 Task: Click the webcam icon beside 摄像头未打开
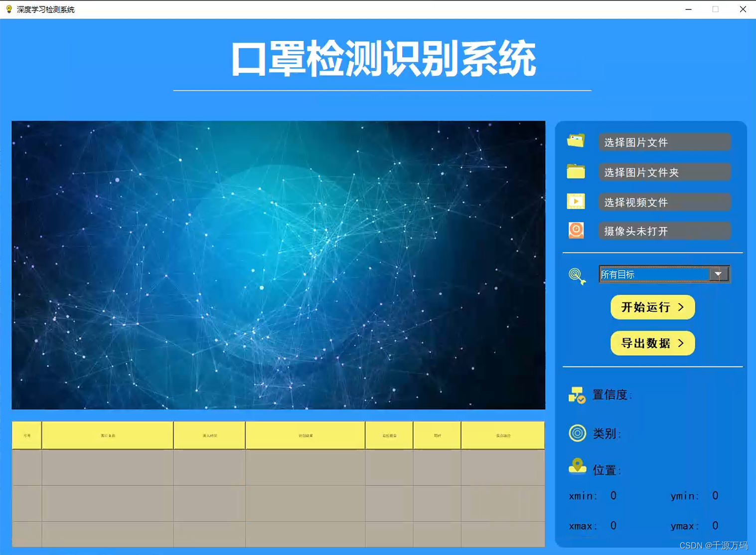pyautogui.click(x=576, y=230)
